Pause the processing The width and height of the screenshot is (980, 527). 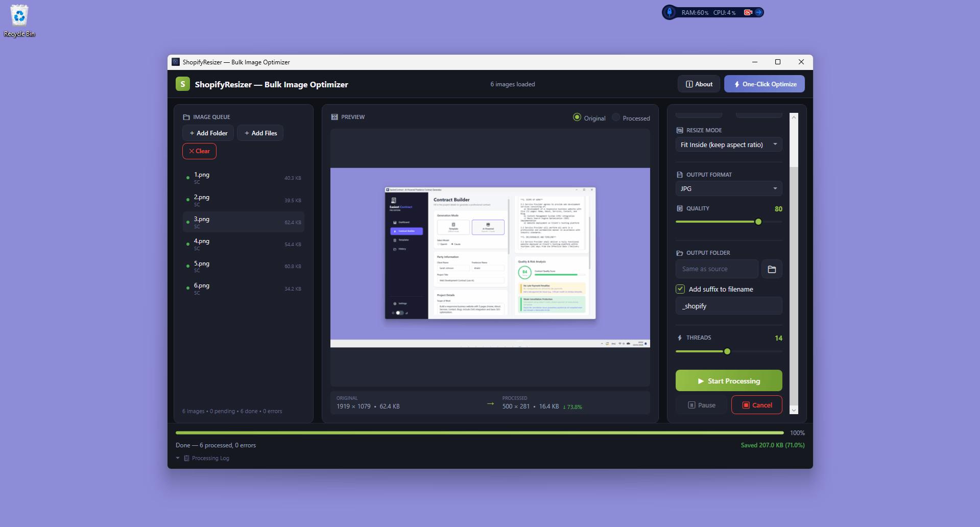(702, 405)
